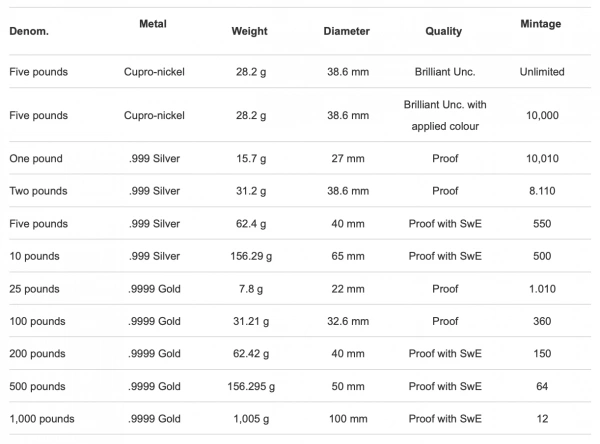
Task: Click the 1,005 g weight cell
Action: [x=251, y=419]
